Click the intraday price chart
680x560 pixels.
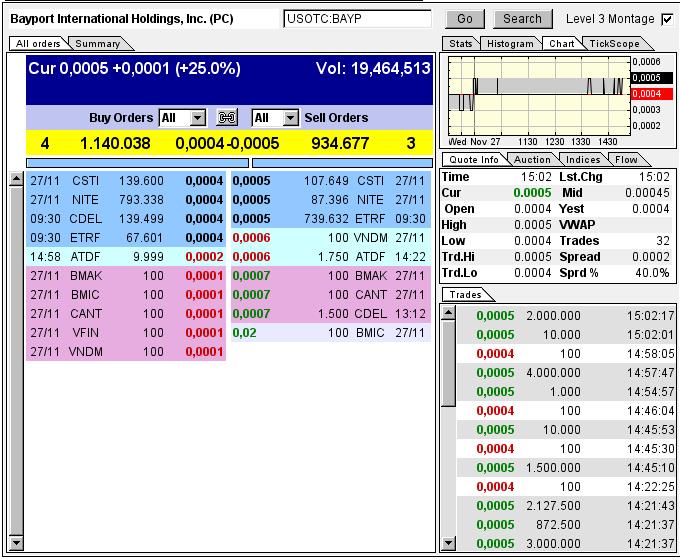click(539, 96)
